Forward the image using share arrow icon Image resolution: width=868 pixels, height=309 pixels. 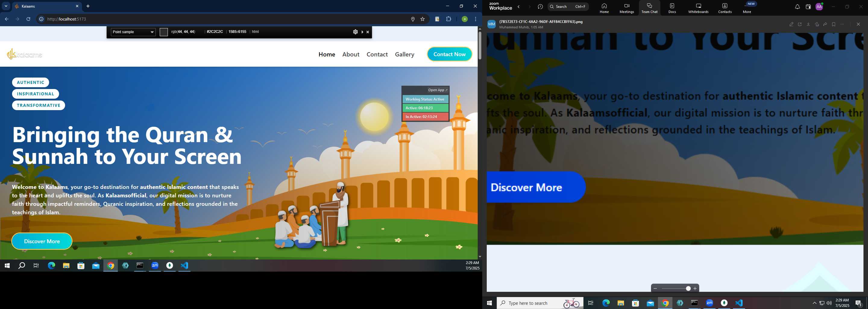point(825,24)
